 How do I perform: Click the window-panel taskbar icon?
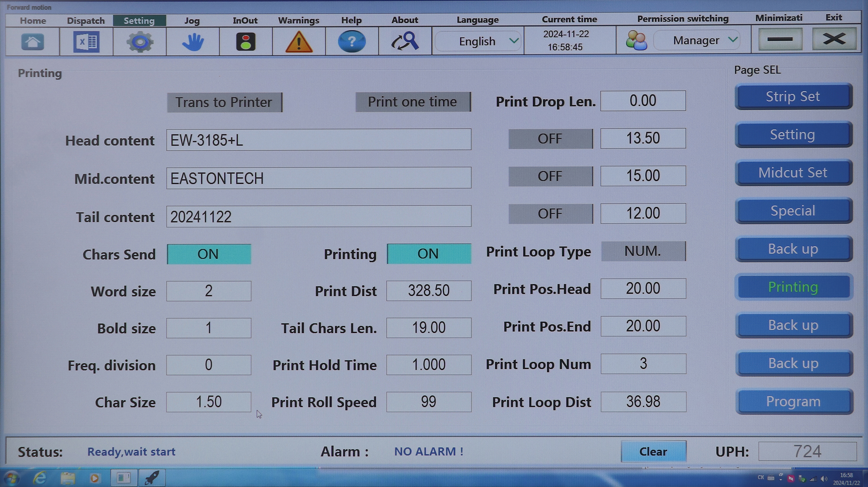123,478
